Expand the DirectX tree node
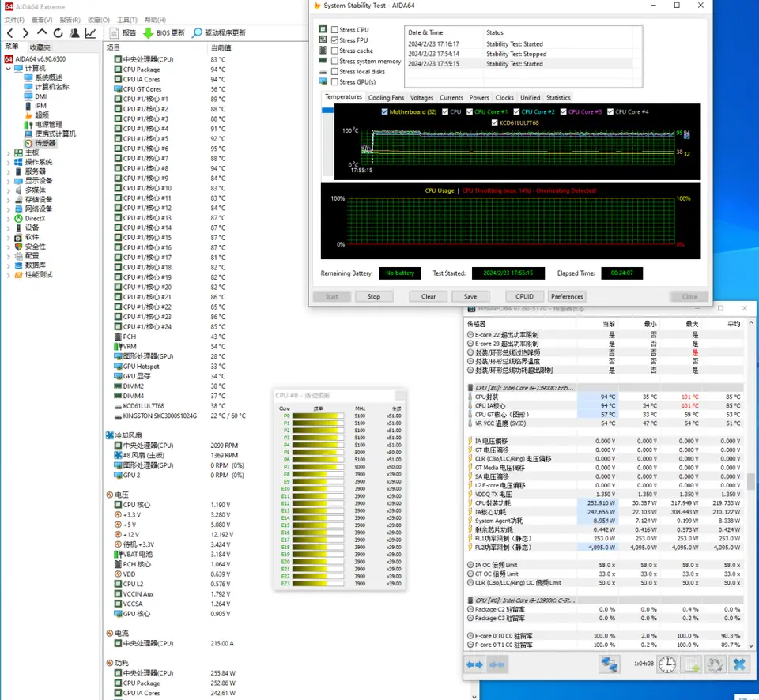 (8, 219)
